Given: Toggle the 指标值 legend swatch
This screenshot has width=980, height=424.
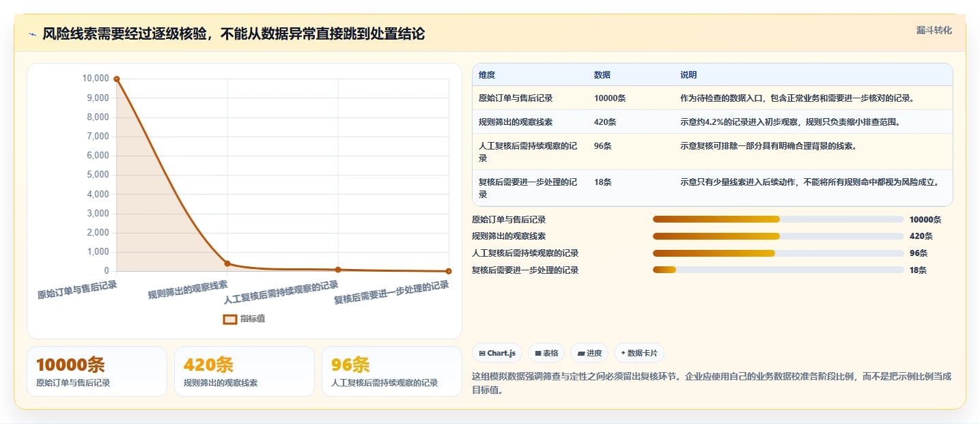Looking at the screenshot, I should 230,319.
